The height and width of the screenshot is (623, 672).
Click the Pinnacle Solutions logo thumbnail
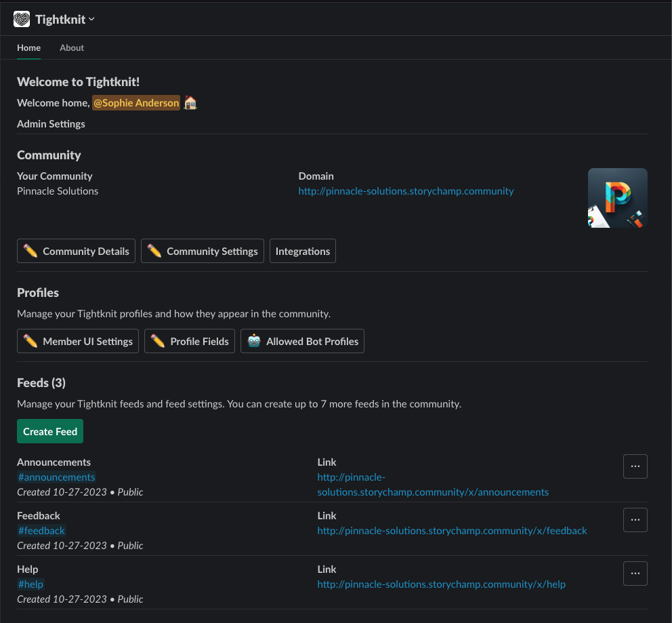pos(617,197)
